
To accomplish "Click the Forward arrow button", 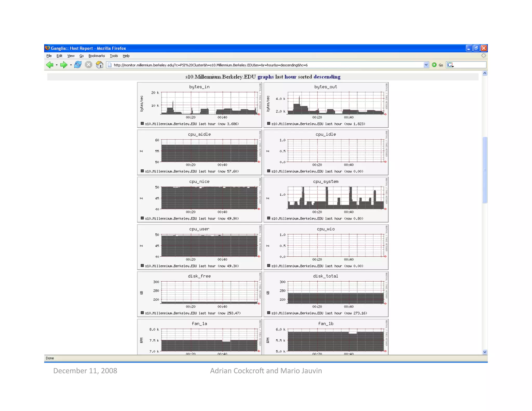I will [x=64, y=65].
